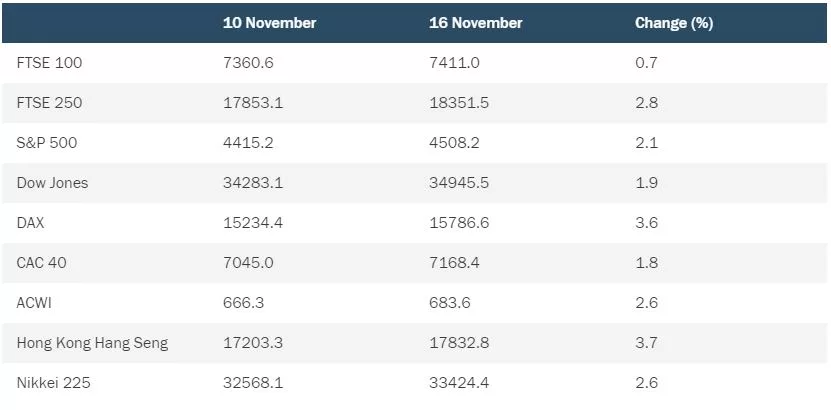The image size is (831, 410).
Task: Click Hang Seng change value 3.7
Action: [647, 343]
